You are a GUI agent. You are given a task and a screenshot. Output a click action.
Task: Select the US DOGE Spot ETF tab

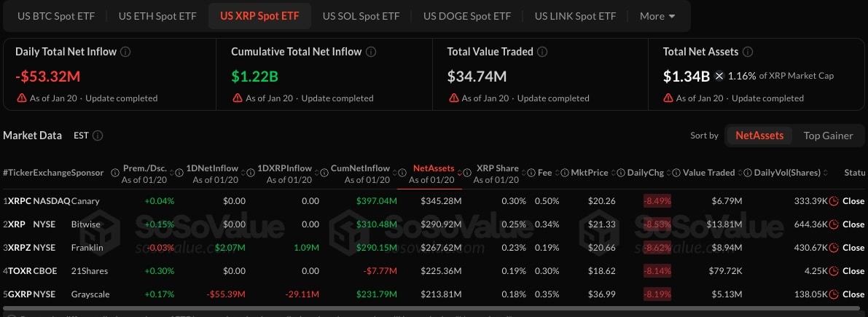[x=467, y=16]
